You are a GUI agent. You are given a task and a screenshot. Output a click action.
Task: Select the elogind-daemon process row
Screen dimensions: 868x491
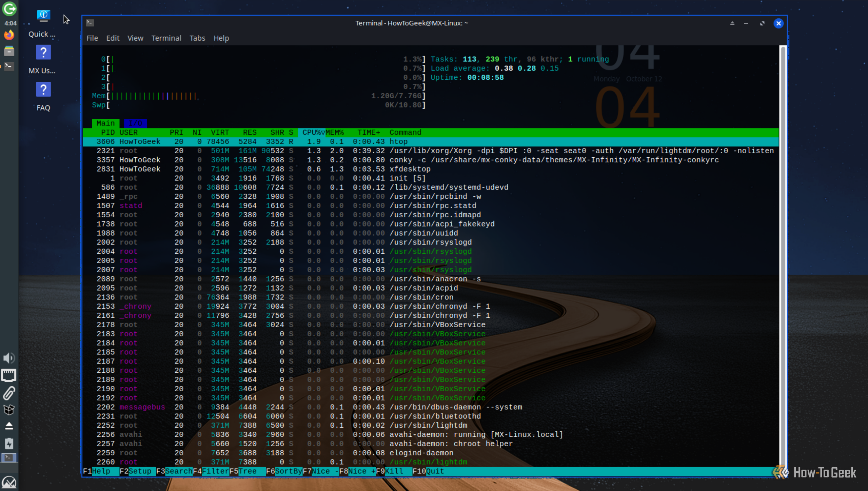click(x=431, y=453)
